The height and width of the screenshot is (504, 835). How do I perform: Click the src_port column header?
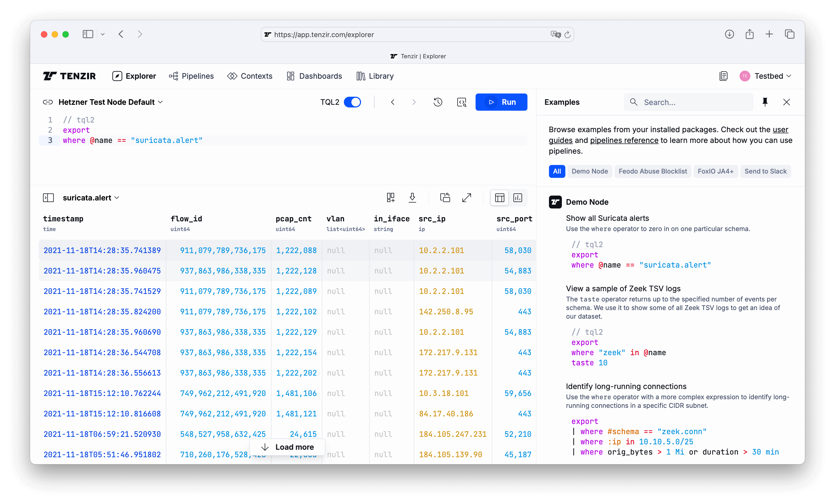tap(514, 219)
